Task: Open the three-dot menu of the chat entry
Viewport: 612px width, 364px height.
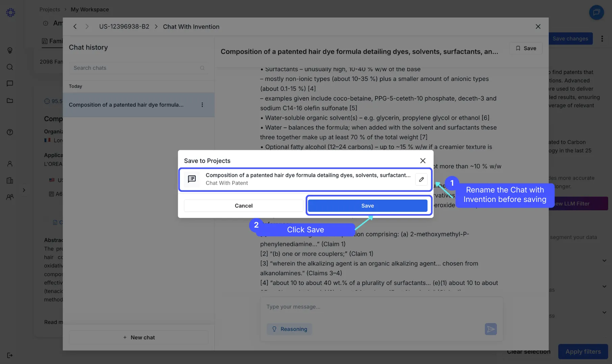Action: (x=202, y=105)
